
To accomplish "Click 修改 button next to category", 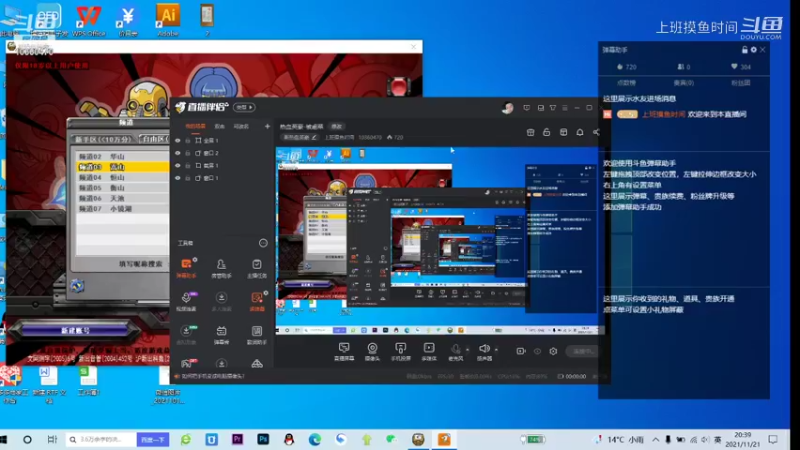I will (x=337, y=126).
